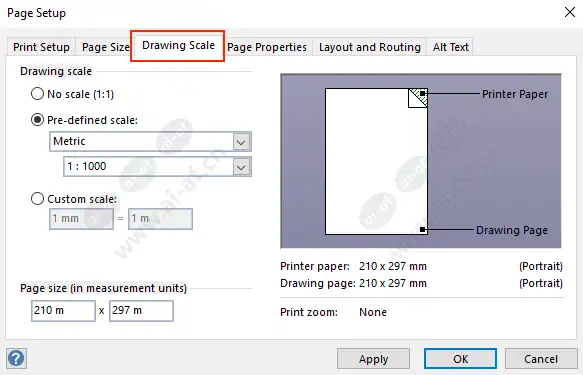Switch to Layout and Routing tab
This screenshot has height=375, width=583.
(370, 47)
